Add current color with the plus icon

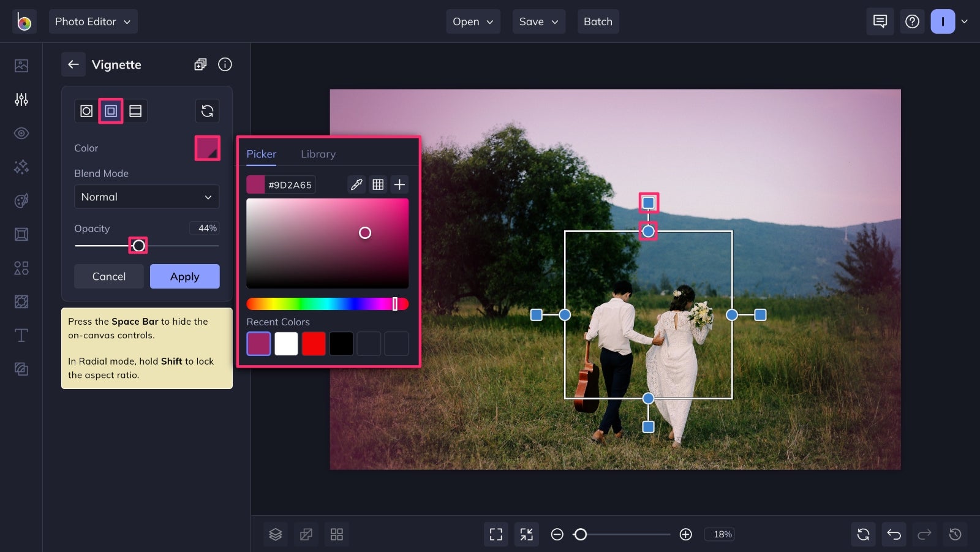pyautogui.click(x=399, y=184)
